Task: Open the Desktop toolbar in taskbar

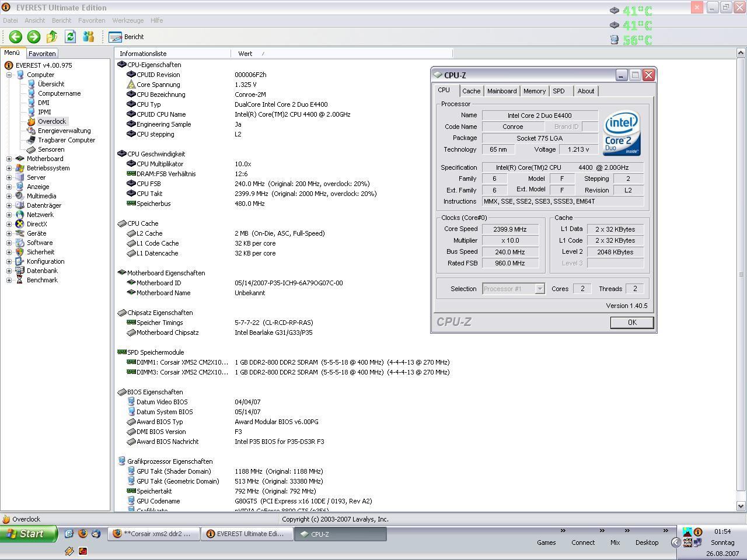Action: click(647, 542)
